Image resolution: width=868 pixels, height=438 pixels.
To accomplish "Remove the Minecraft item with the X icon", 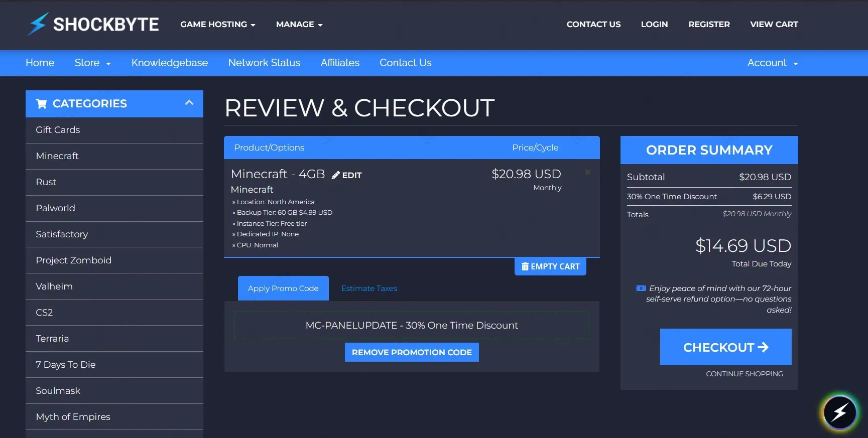I will pos(587,172).
